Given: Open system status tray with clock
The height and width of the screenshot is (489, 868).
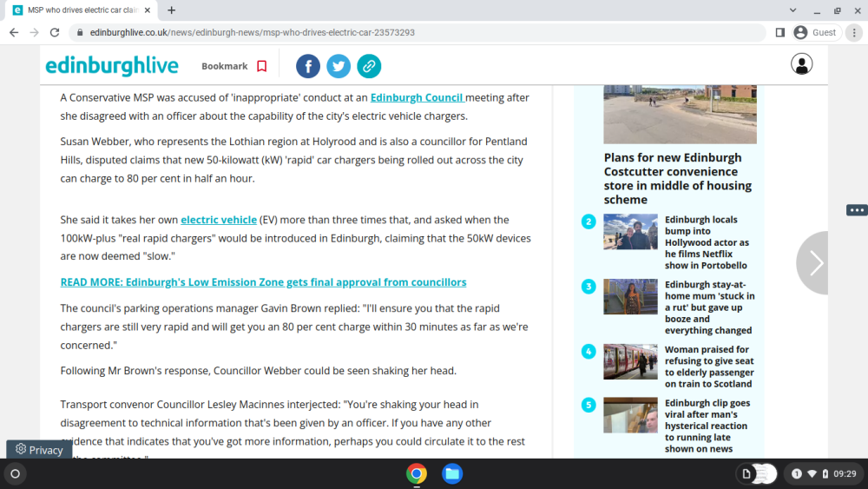Looking at the screenshot, I should click(825, 474).
